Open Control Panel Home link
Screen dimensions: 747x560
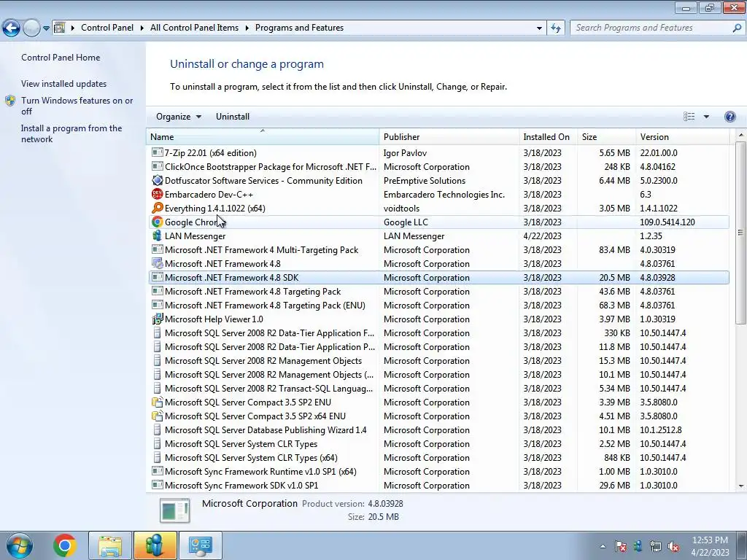pyautogui.click(x=61, y=58)
